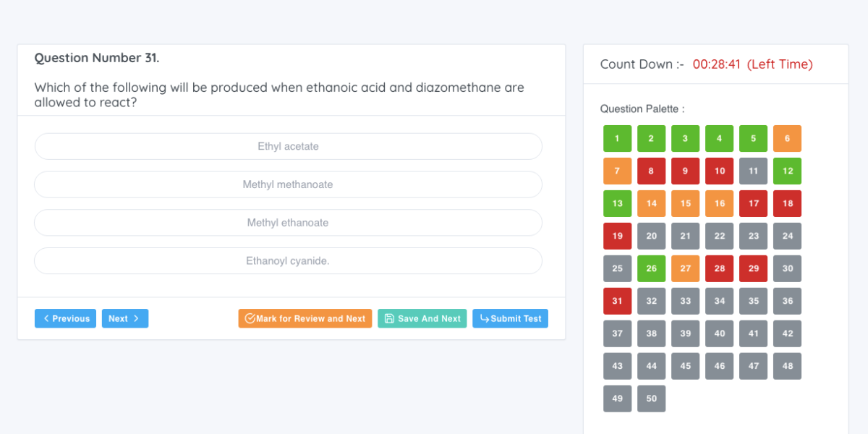The width and height of the screenshot is (868, 434).
Task: Choose Methyl methanoate as the answer
Action: pyautogui.click(x=288, y=184)
